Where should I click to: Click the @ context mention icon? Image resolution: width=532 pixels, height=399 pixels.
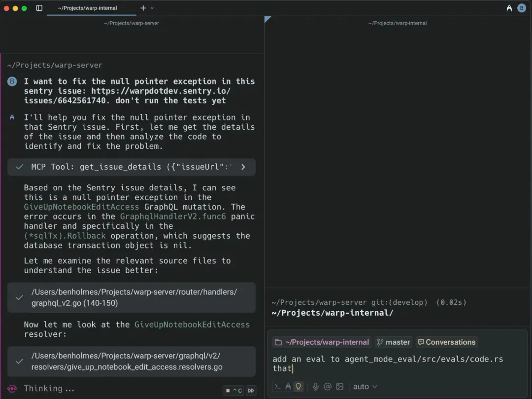click(x=328, y=387)
